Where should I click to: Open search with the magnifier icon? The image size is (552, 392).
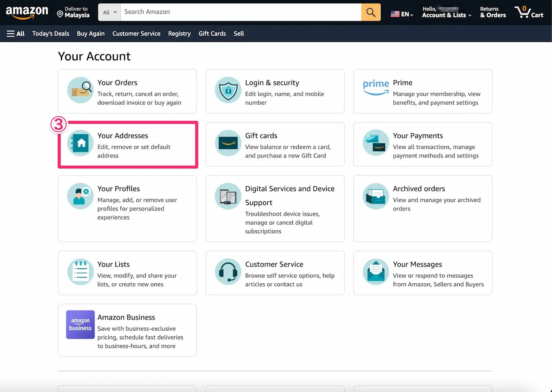click(370, 12)
